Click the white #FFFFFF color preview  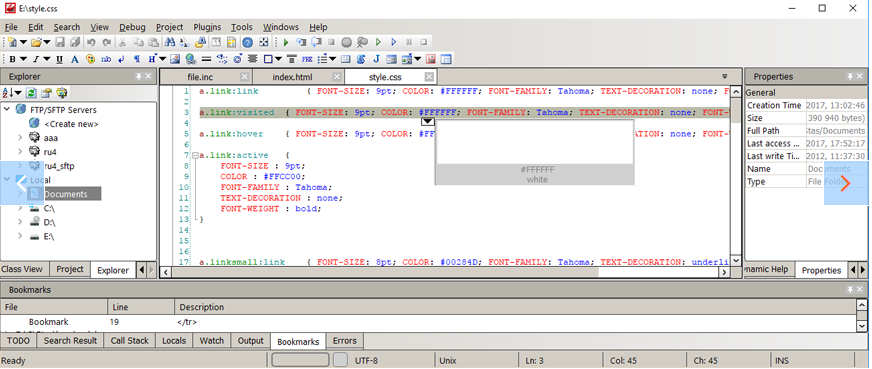pos(534,142)
